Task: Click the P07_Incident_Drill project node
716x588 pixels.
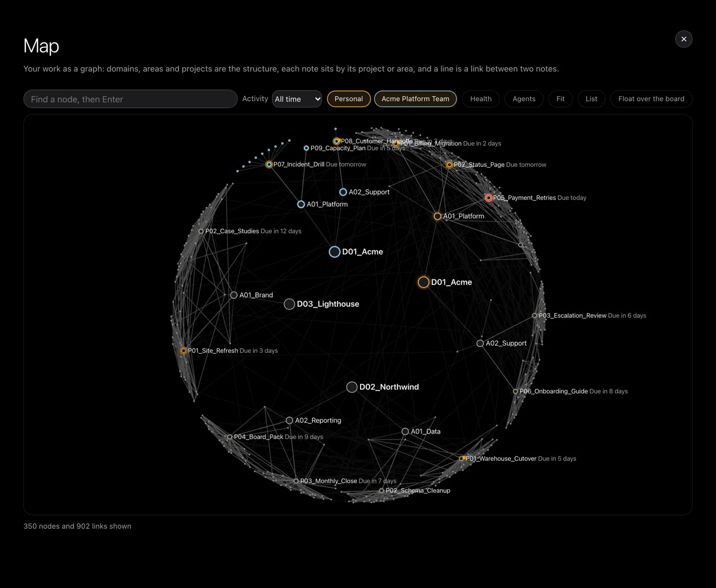Action: [269, 165]
